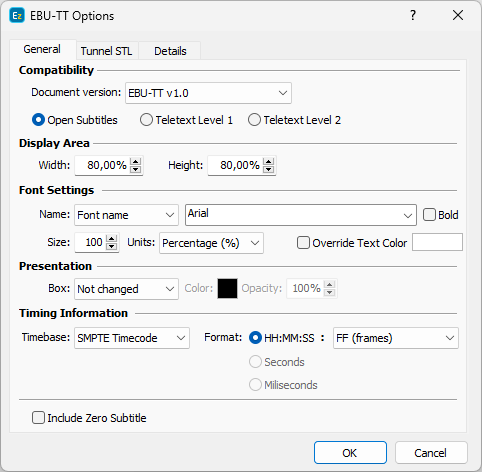
Task: Decrease Height with the down spinner arrow
Action: point(269,169)
